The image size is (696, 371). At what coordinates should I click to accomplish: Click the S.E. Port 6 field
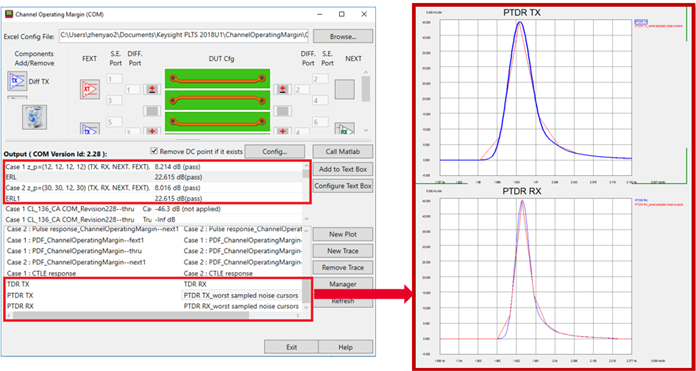pyautogui.click(x=320, y=122)
